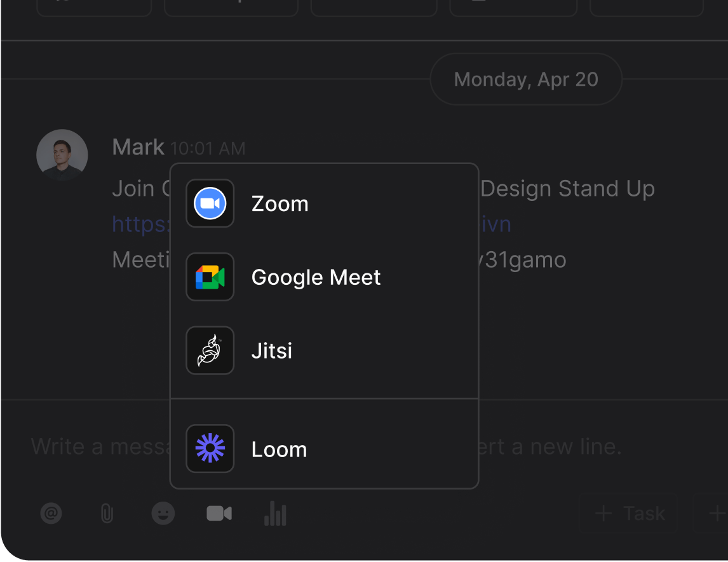Click the Design Stand Up message text
728x562 pixels.
tap(567, 188)
